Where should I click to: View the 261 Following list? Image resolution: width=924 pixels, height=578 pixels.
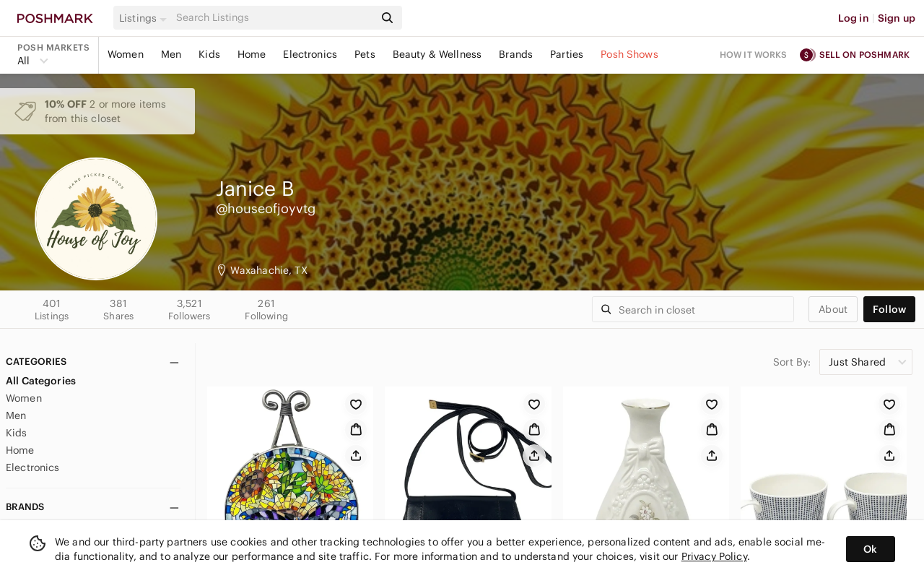point(266,309)
